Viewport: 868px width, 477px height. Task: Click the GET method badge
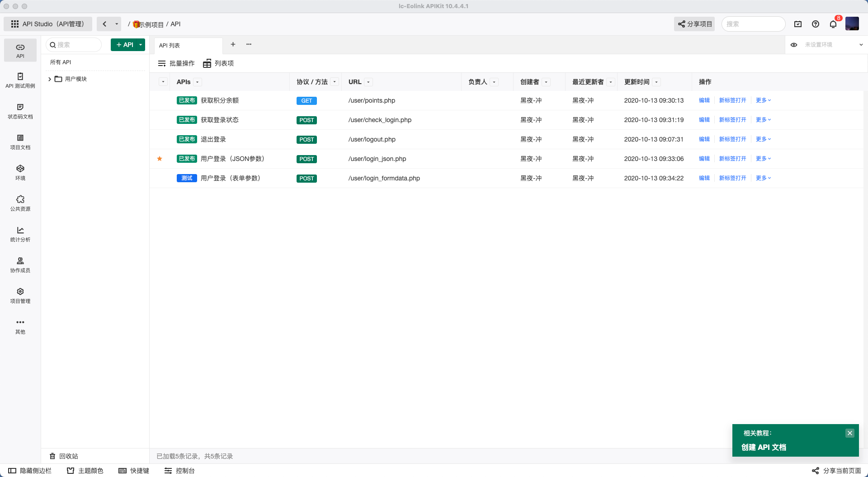coord(307,101)
